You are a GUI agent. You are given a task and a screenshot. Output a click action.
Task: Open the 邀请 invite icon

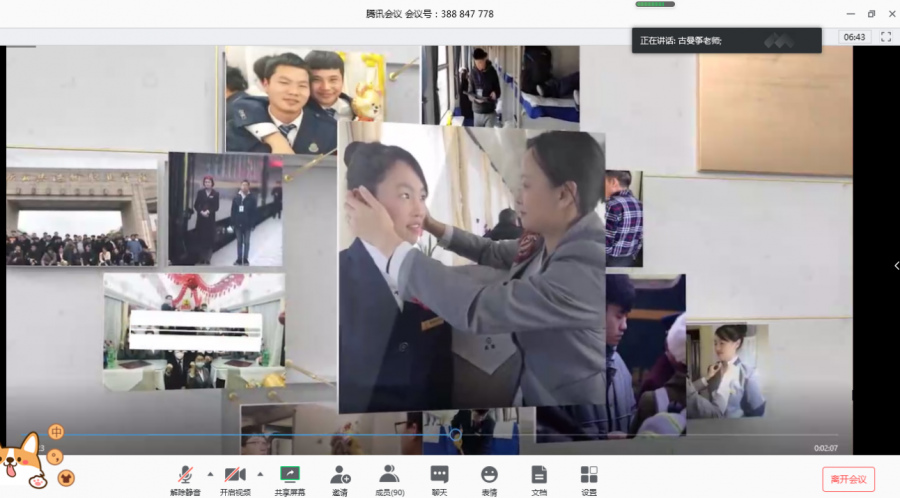click(340, 478)
